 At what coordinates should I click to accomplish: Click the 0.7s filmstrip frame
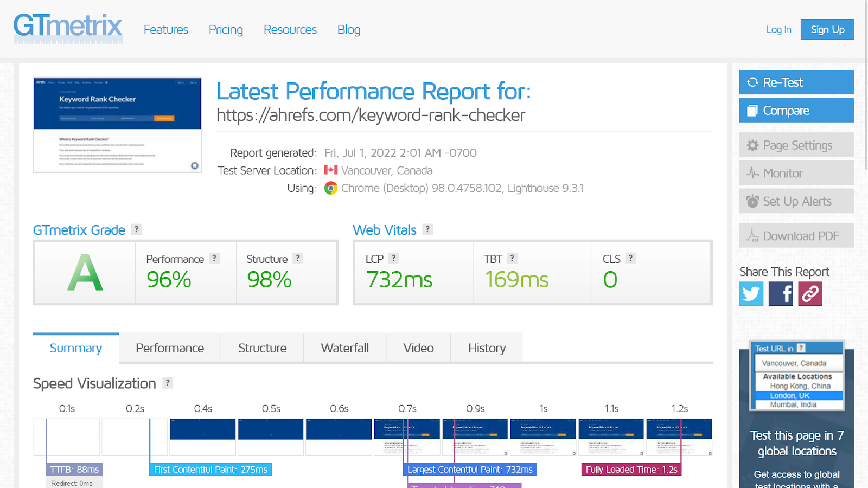coord(407,437)
